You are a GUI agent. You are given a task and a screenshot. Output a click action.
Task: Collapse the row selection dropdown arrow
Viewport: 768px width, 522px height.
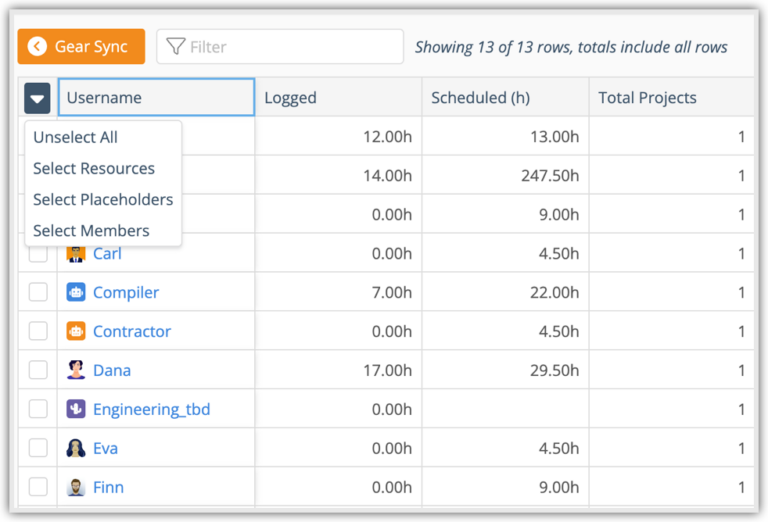pyautogui.click(x=38, y=98)
